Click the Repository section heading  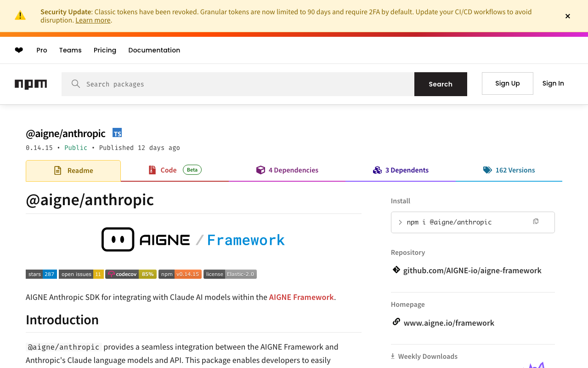click(x=408, y=253)
